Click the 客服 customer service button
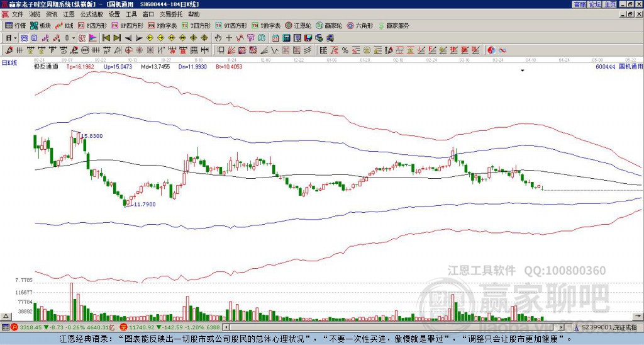The image size is (644, 345). click(x=580, y=4)
